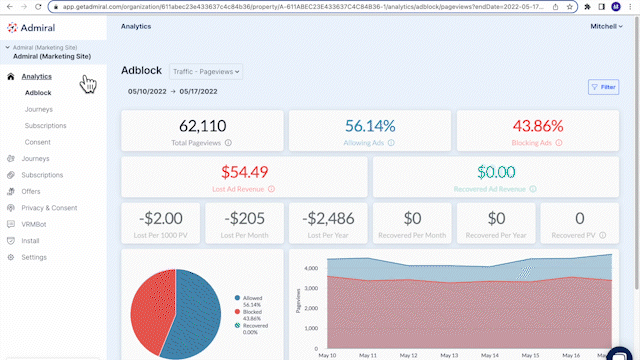Image resolution: width=640 pixels, height=360 pixels.
Task: Expand the Mitchell user menu
Action: (x=606, y=26)
